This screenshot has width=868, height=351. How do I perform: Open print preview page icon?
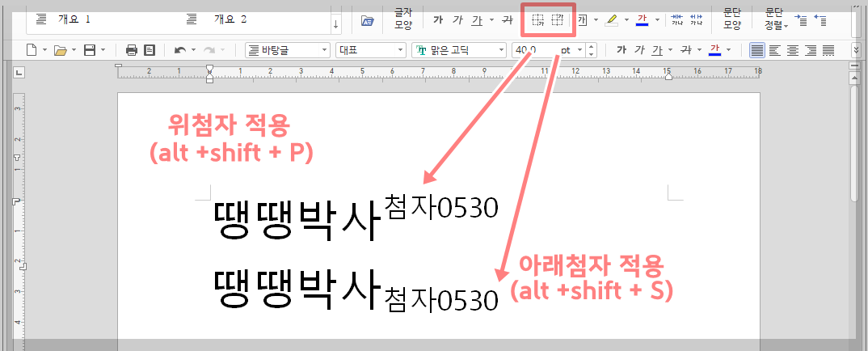(x=149, y=50)
